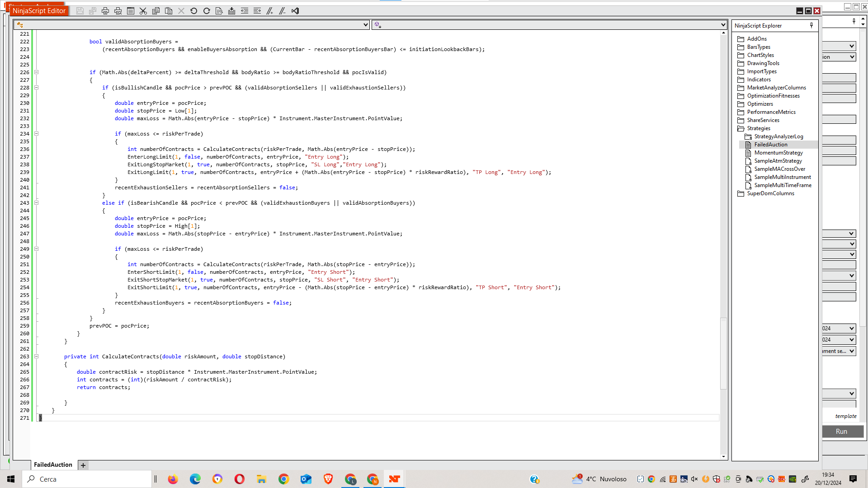The image size is (868, 488).
Task: Add a new tab with plus button
Action: (x=83, y=465)
